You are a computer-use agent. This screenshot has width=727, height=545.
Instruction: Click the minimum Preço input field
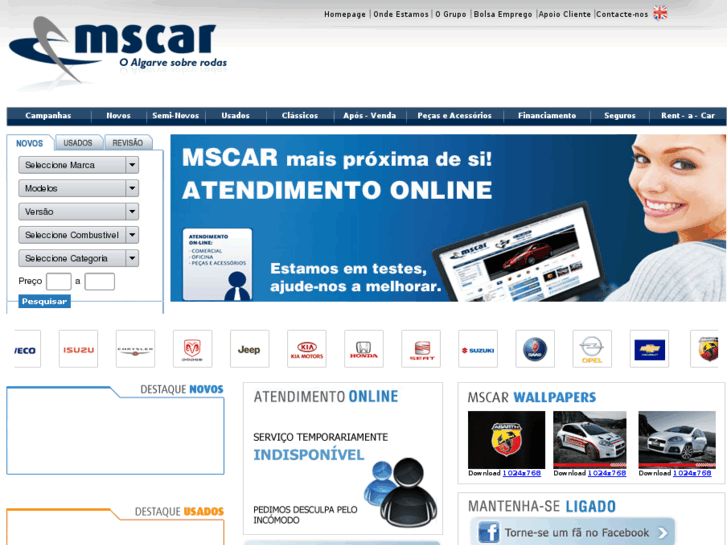(x=59, y=282)
